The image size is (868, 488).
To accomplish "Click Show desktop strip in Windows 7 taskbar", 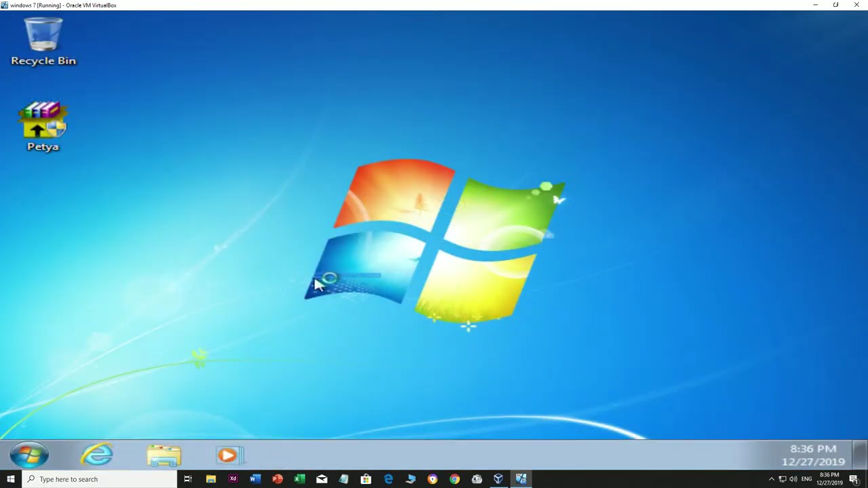I will [860, 455].
